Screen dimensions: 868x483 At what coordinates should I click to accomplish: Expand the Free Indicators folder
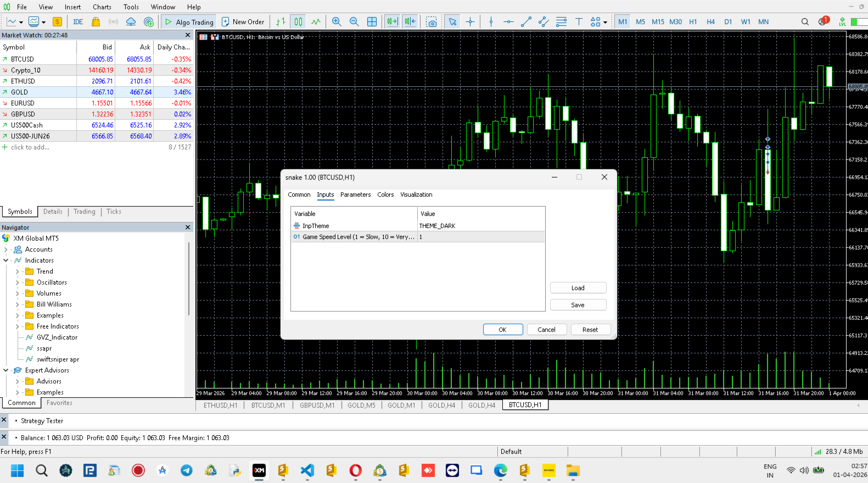coord(17,326)
